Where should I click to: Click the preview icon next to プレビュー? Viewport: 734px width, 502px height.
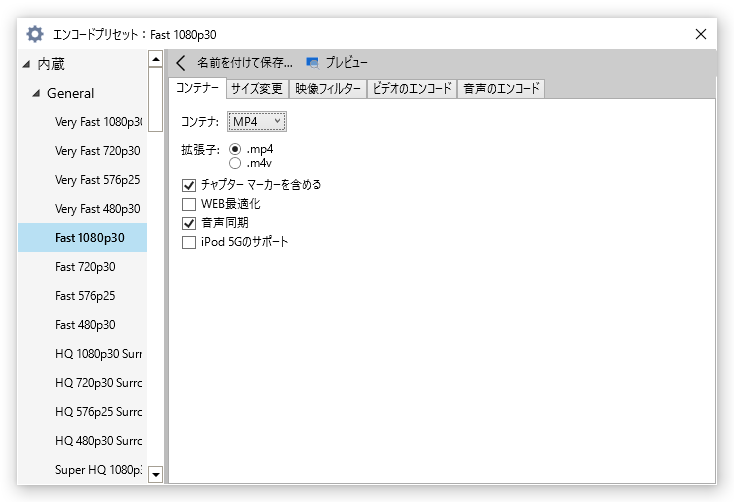pyautogui.click(x=312, y=62)
